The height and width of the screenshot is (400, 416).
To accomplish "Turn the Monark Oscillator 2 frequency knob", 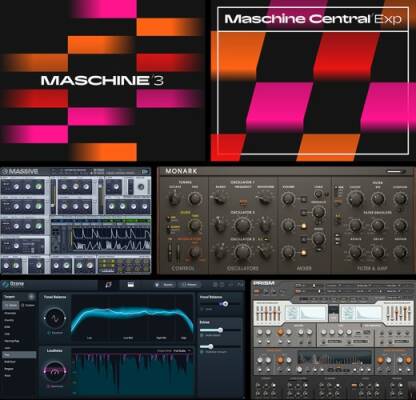I will 243,225.
